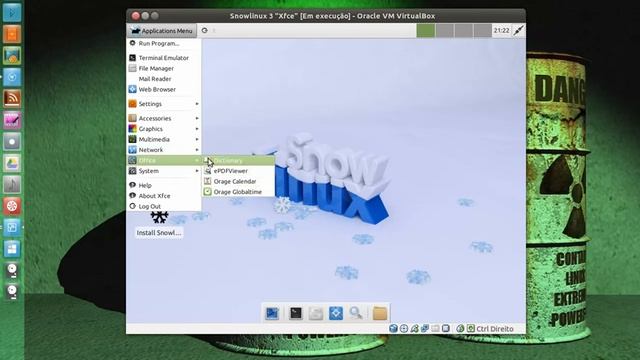This screenshot has width=640, height=360.
Task: Choose Mail Reader menu entry
Action: coord(164,79)
